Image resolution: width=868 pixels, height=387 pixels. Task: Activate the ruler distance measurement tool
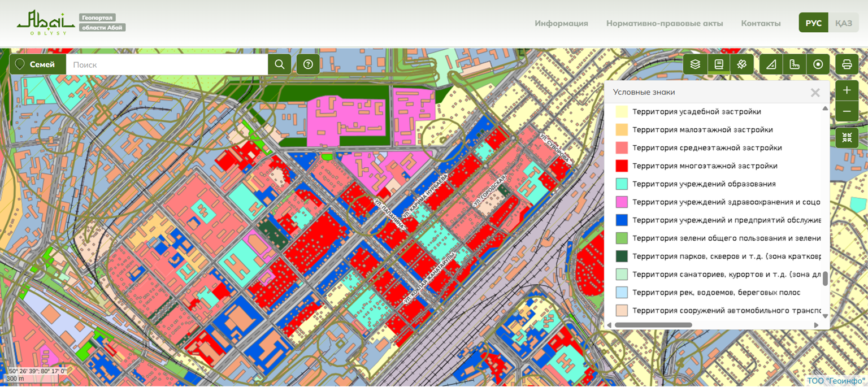[795, 64]
